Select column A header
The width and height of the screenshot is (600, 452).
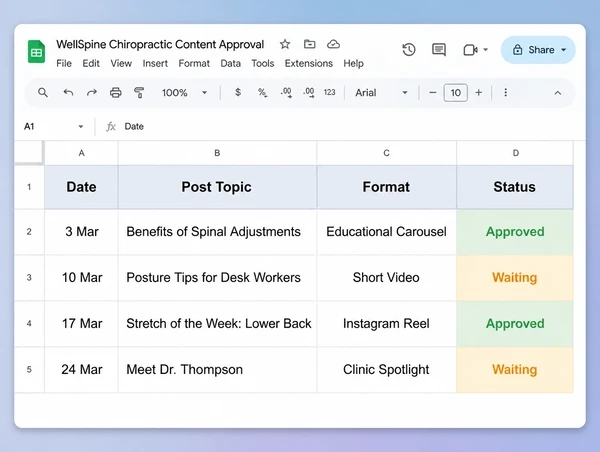coord(82,153)
